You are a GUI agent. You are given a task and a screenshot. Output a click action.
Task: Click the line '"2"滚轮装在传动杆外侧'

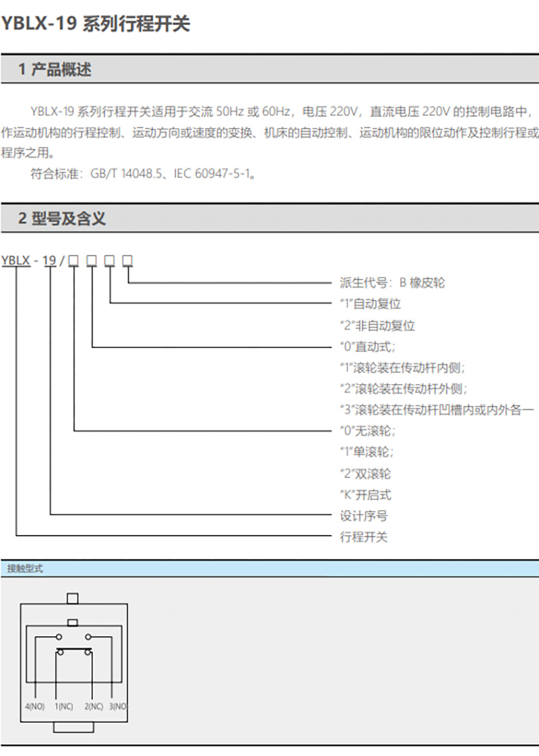pos(404,389)
